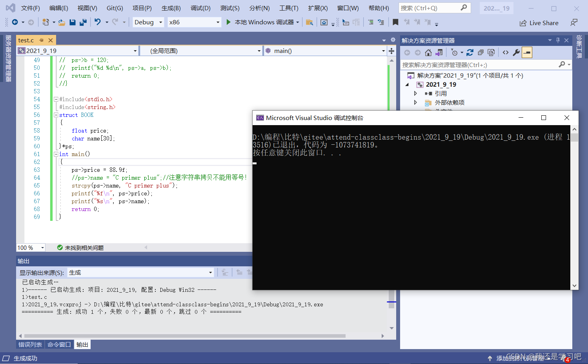The width and height of the screenshot is (588, 364).
Task: Open the 调试(D) menu
Action: pyautogui.click(x=200, y=8)
